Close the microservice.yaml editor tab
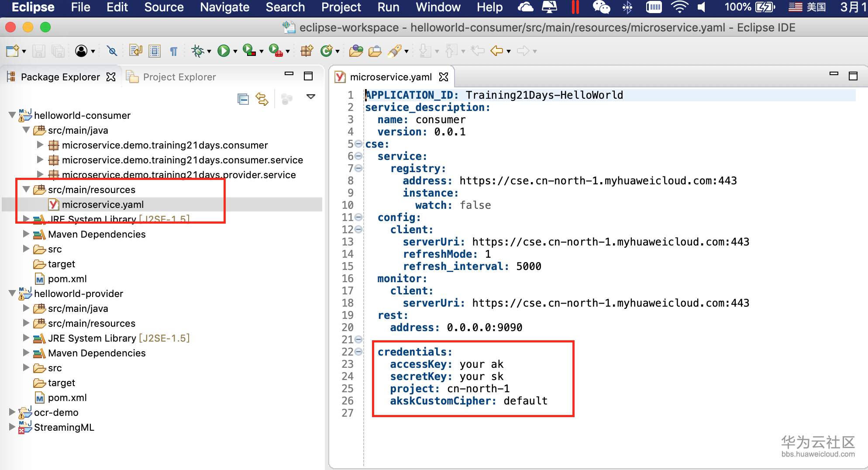Viewport: 868px width, 470px height. click(444, 77)
